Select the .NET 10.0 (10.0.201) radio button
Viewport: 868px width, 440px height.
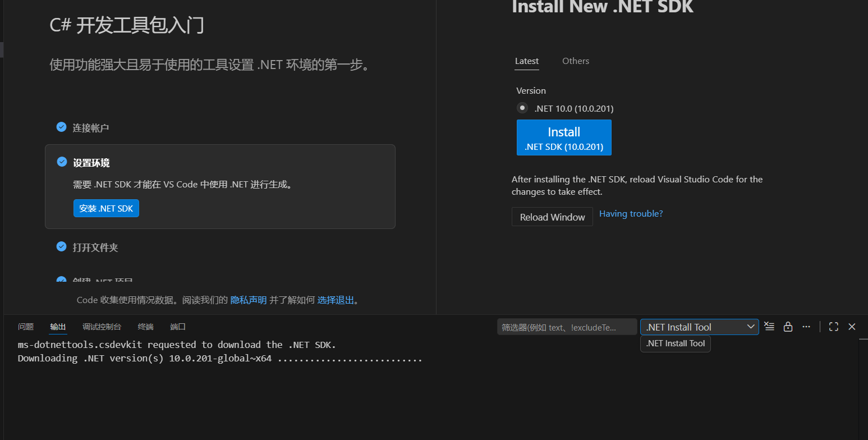[x=522, y=108]
